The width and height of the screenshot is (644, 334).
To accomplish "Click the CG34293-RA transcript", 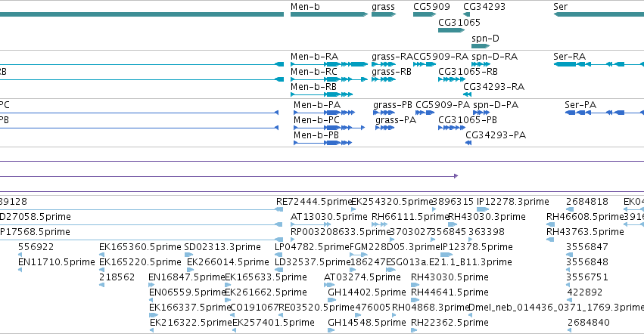I will coord(467,94).
